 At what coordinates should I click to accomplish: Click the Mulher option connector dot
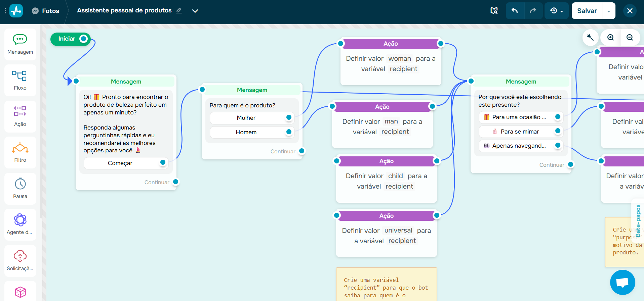point(289,117)
